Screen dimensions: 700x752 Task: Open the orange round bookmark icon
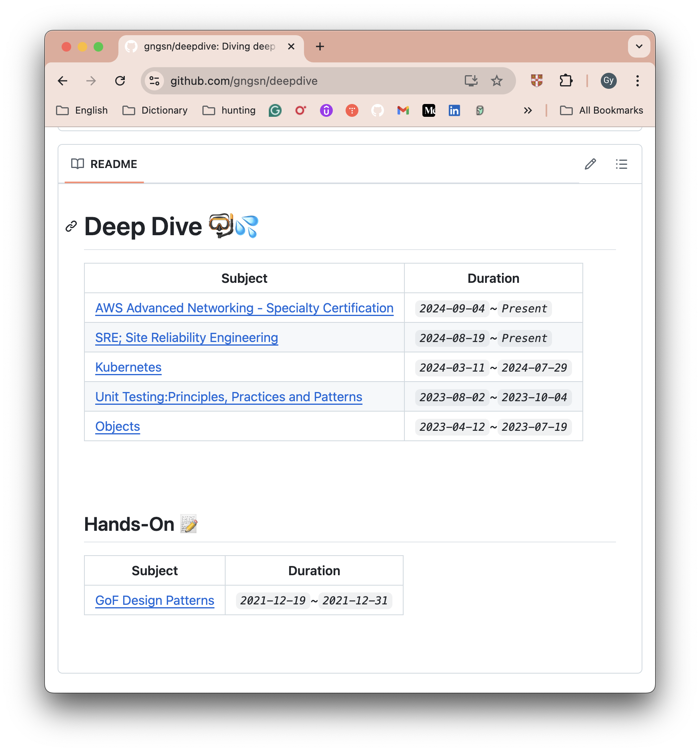[x=352, y=110]
